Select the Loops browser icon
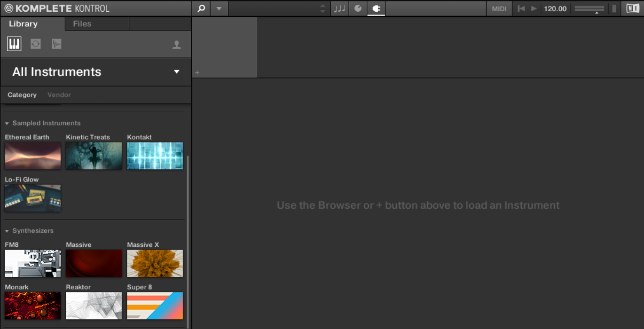 (x=36, y=44)
